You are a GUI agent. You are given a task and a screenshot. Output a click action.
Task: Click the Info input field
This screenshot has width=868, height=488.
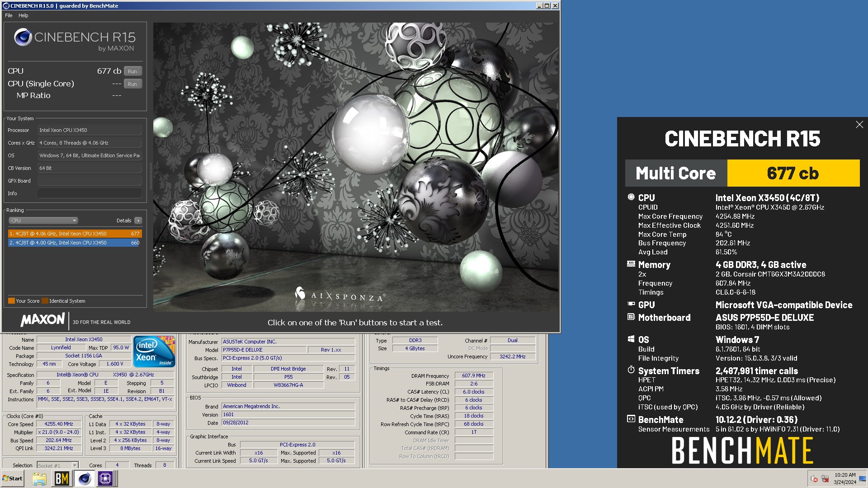90,193
